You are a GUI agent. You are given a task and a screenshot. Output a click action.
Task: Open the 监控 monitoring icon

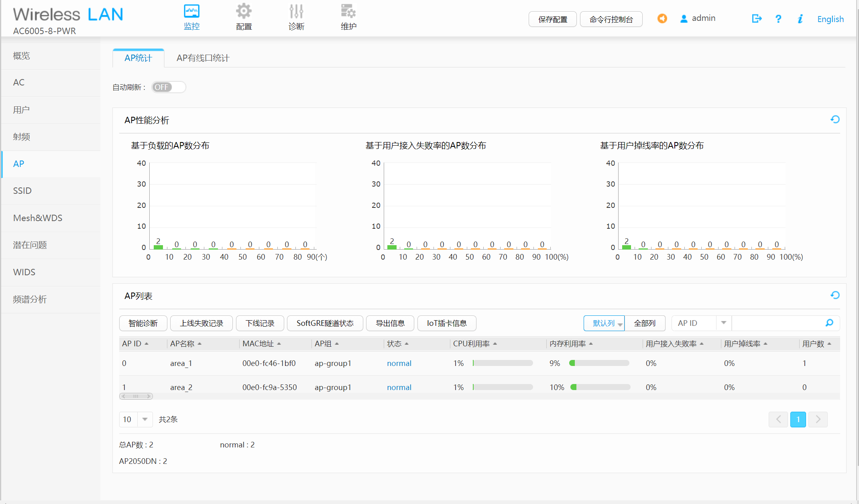[191, 12]
